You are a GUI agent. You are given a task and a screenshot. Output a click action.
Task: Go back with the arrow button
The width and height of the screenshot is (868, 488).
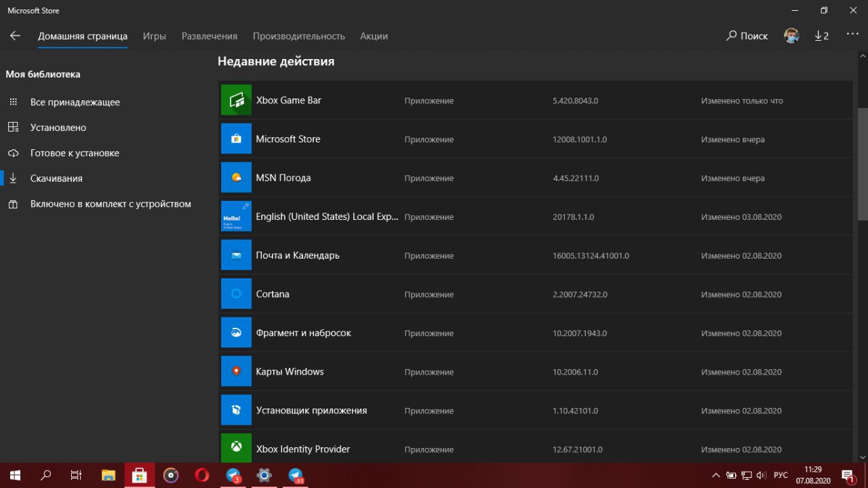click(15, 36)
